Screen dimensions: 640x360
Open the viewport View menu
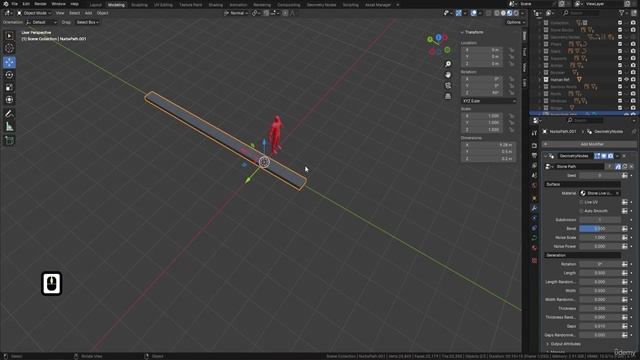60,13
